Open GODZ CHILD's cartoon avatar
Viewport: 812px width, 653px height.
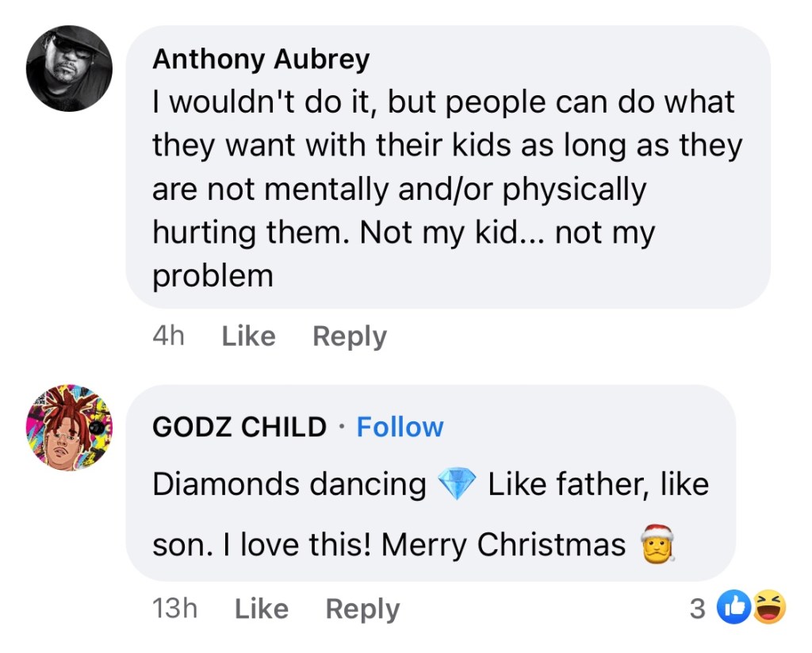(x=69, y=428)
